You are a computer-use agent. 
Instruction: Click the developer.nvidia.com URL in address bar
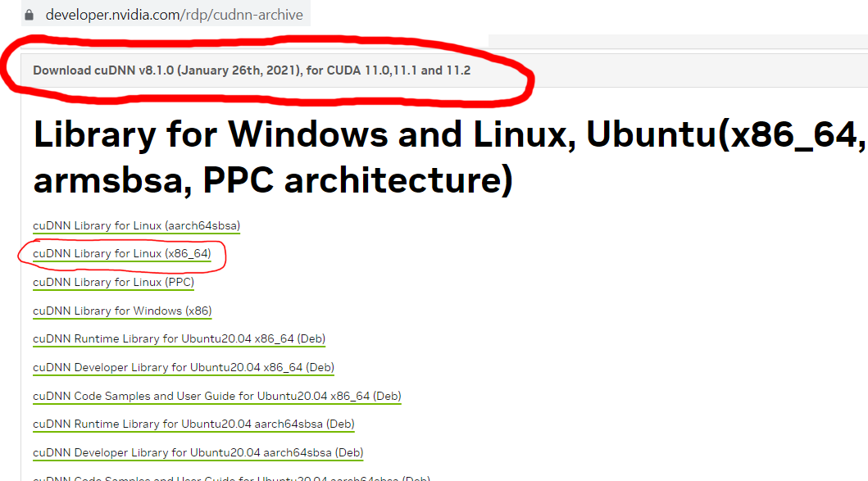pyautogui.click(x=174, y=15)
